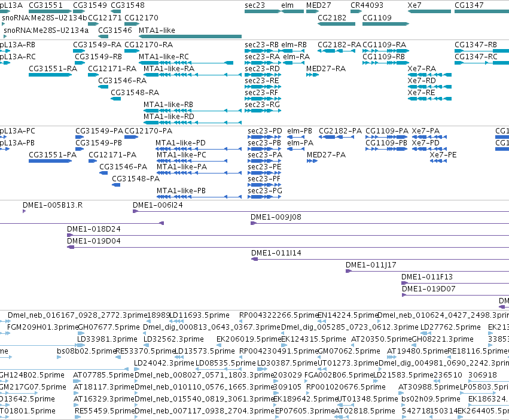Select the MTA1-like gene bar
Screen dimensions: 509x420
click(x=190, y=36)
